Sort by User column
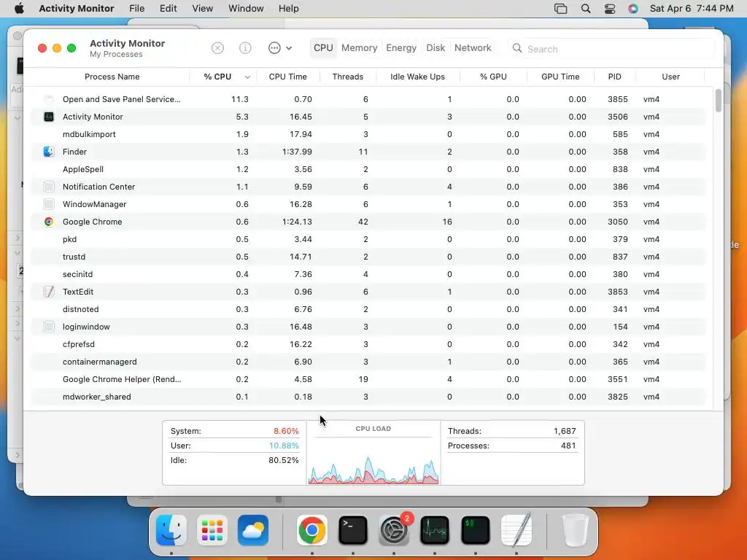The height and width of the screenshot is (560, 747). pyautogui.click(x=670, y=77)
